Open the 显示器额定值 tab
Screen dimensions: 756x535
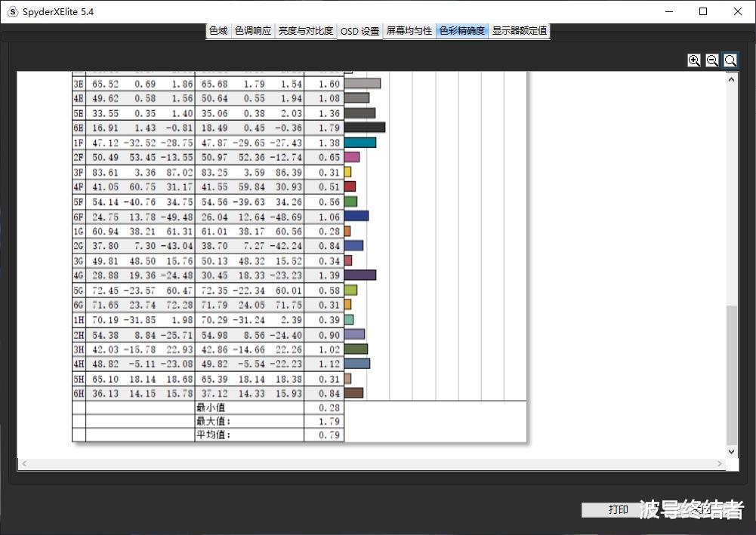(517, 31)
